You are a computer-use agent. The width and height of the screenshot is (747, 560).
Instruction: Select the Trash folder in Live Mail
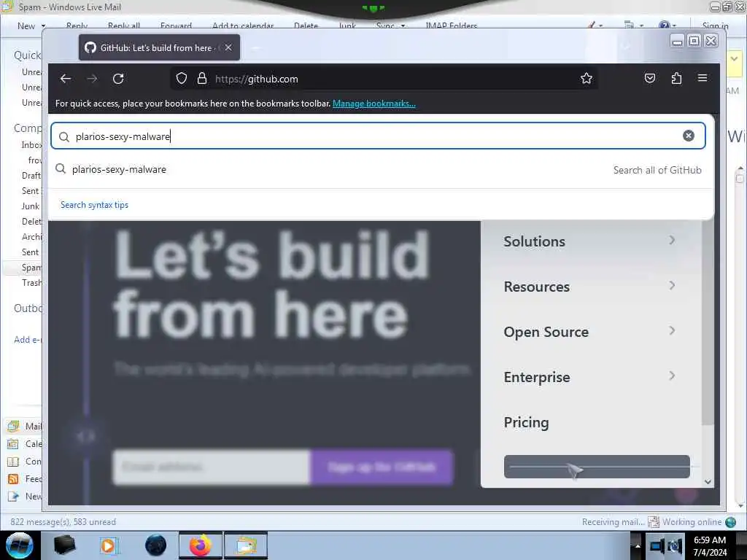point(31,283)
